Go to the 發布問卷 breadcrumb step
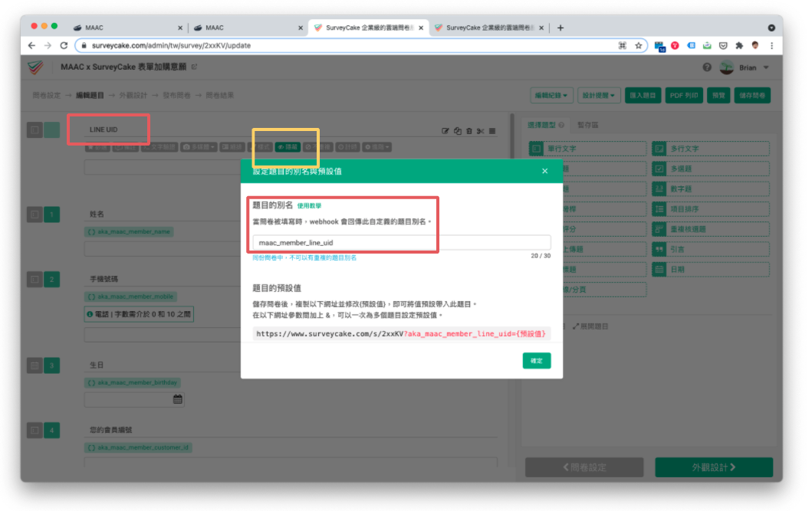 176,96
